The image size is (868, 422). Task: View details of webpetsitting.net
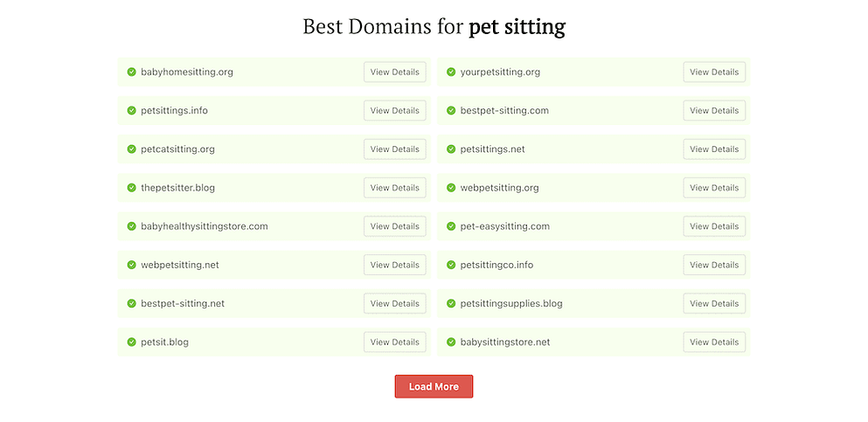pos(394,265)
